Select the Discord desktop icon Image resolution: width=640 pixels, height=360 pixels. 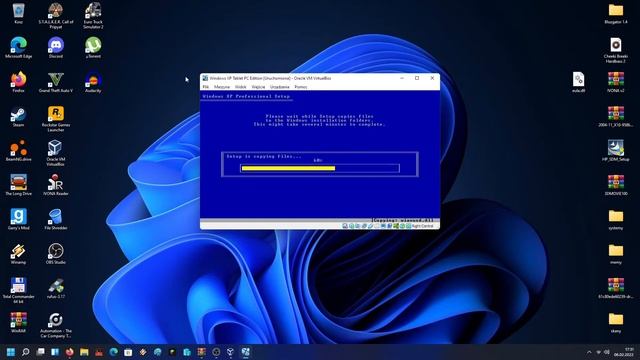56,47
